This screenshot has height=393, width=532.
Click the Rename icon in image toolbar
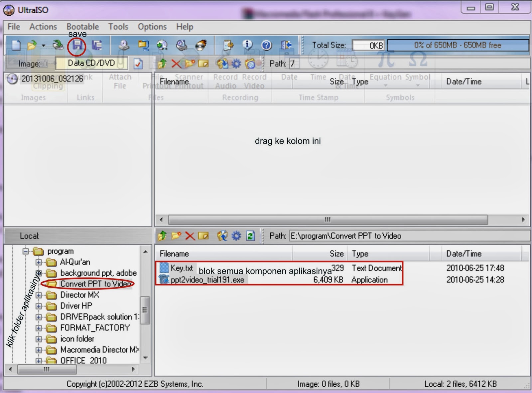click(203, 63)
